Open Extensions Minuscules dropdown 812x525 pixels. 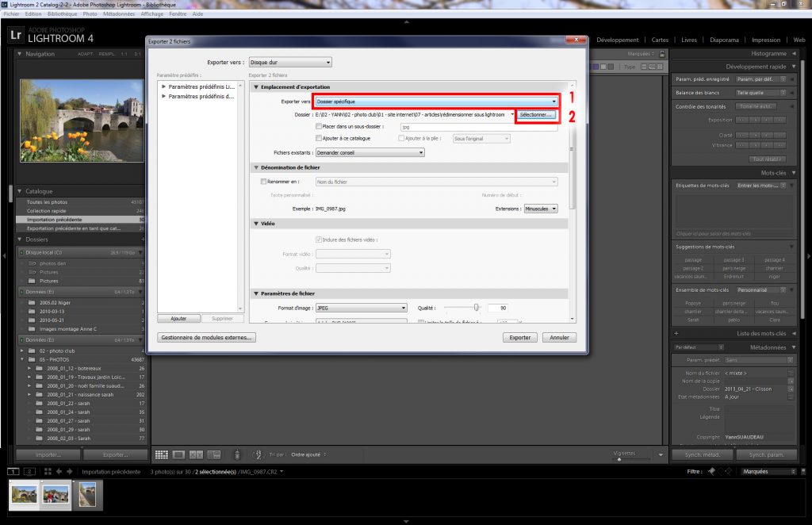tap(541, 209)
